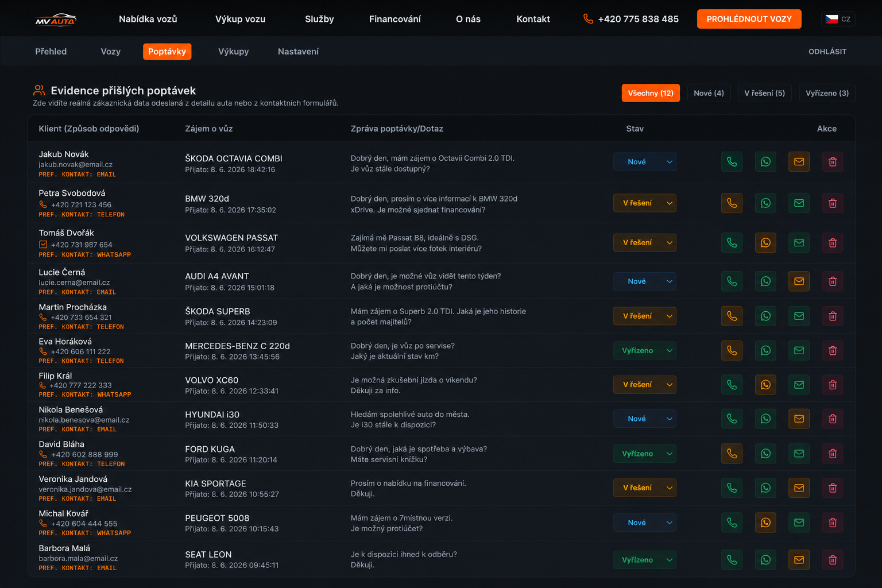882x588 pixels.
Task: Call the +420 775 838 485 number
Action: point(631,19)
